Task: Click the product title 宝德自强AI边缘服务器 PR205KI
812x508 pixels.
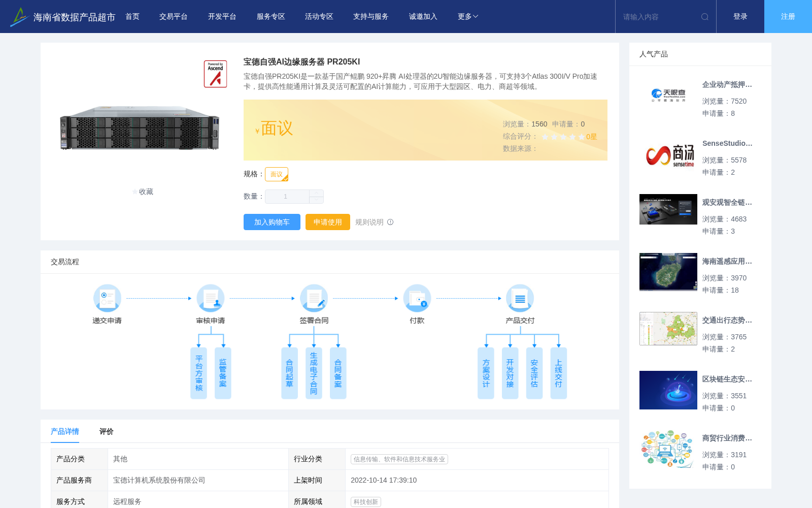Action: [302, 62]
